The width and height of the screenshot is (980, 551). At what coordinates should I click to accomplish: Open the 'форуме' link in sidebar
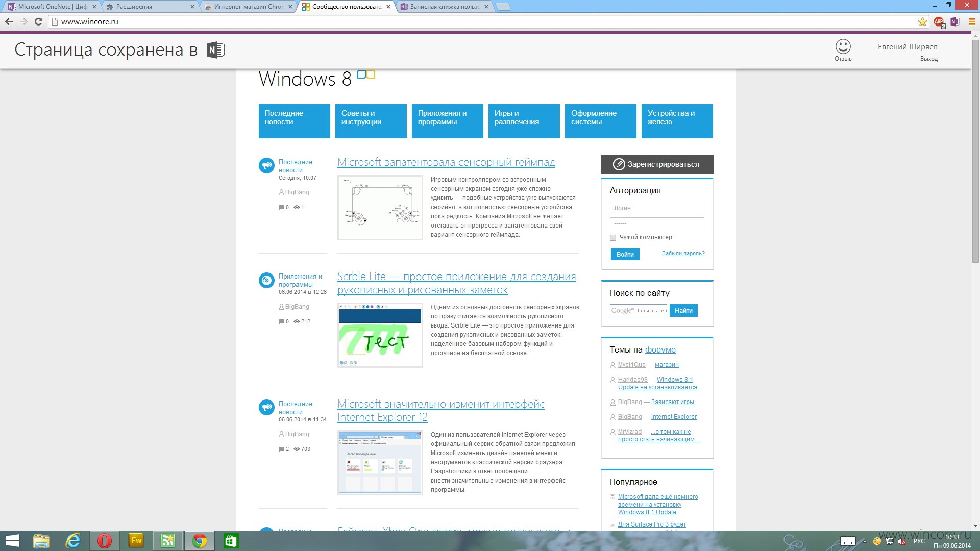point(660,349)
